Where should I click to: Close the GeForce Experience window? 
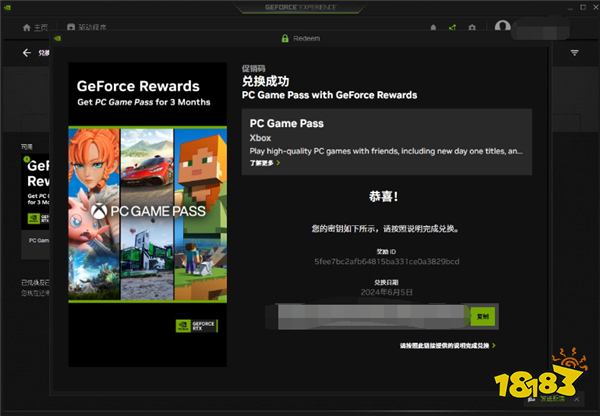coord(596,7)
